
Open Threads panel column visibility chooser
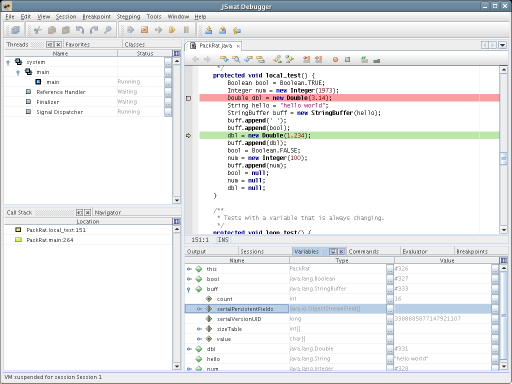176,53
